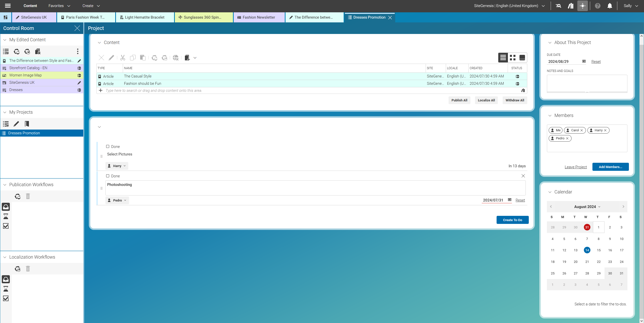The width and height of the screenshot is (644, 323).
Task: Check Done for Select Pictures to-do
Action: 108,146
